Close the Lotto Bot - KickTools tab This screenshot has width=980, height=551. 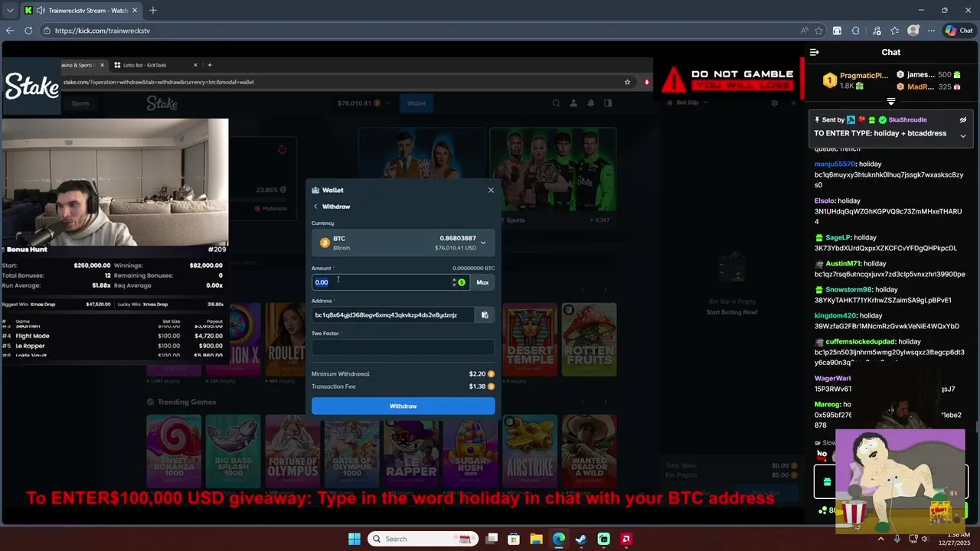195,65
